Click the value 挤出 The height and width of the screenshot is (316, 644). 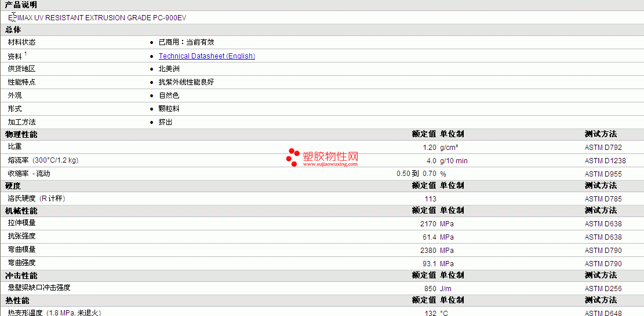click(166, 122)
